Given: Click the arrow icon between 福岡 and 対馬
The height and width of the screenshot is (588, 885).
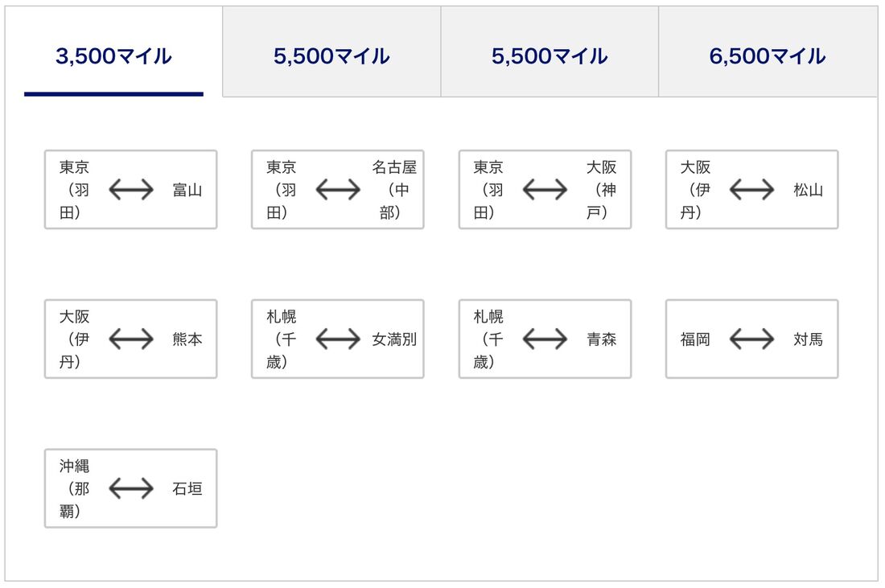Looking at the screenshot, I should tap(751, 339).
